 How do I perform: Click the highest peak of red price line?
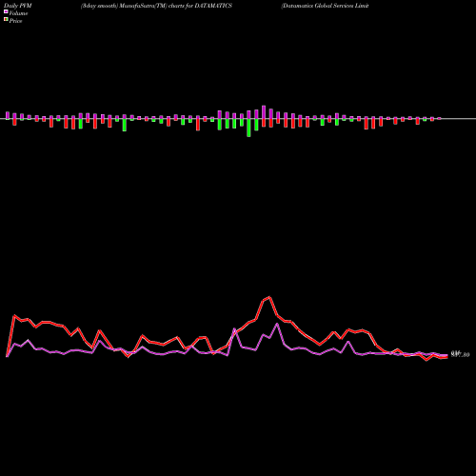(x=269, y=297)
